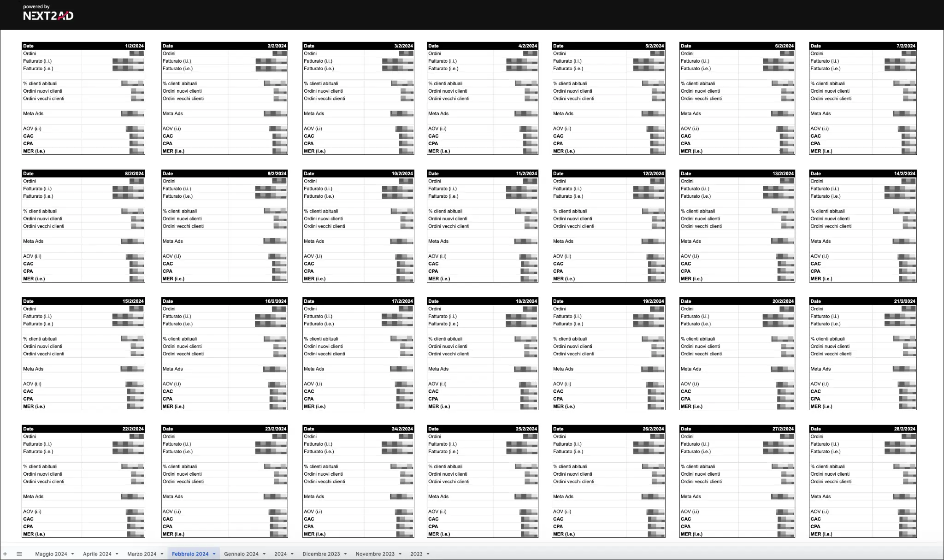944x560 pixels.
Task: Click the NEXT2AD logo
Action: (x=48, y=16)
